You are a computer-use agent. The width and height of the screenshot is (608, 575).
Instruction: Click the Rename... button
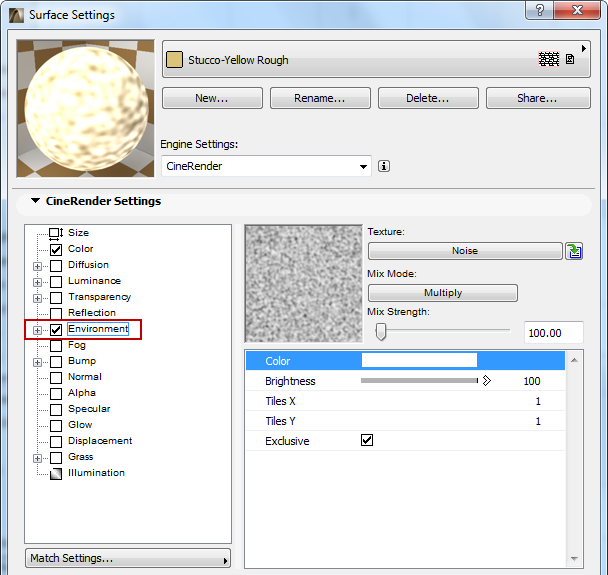[320, 98]
